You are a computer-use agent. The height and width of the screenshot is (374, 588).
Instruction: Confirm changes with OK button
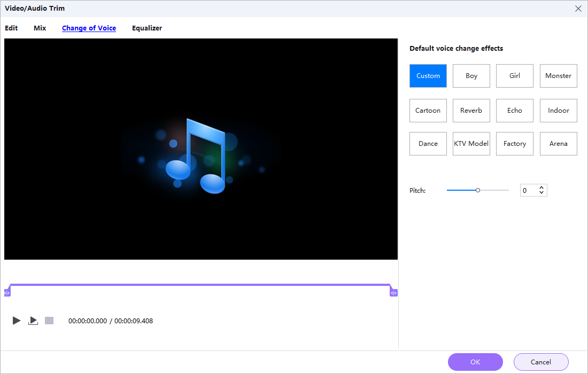475,362
